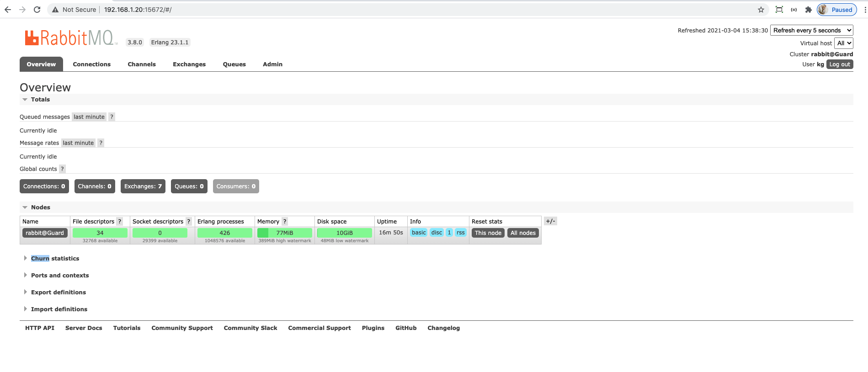Open the GitHub footer link
Screen dimensions: 868x372
click(406, 328)
